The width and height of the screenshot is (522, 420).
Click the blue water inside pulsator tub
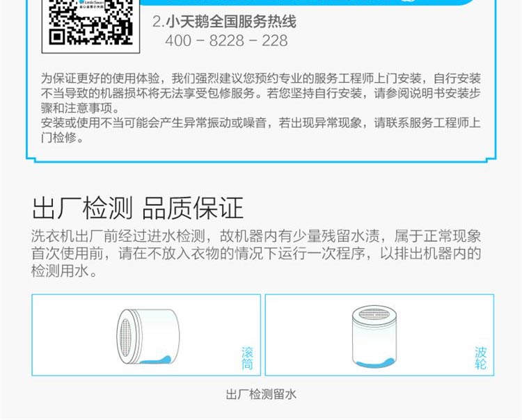coord(374,362)
